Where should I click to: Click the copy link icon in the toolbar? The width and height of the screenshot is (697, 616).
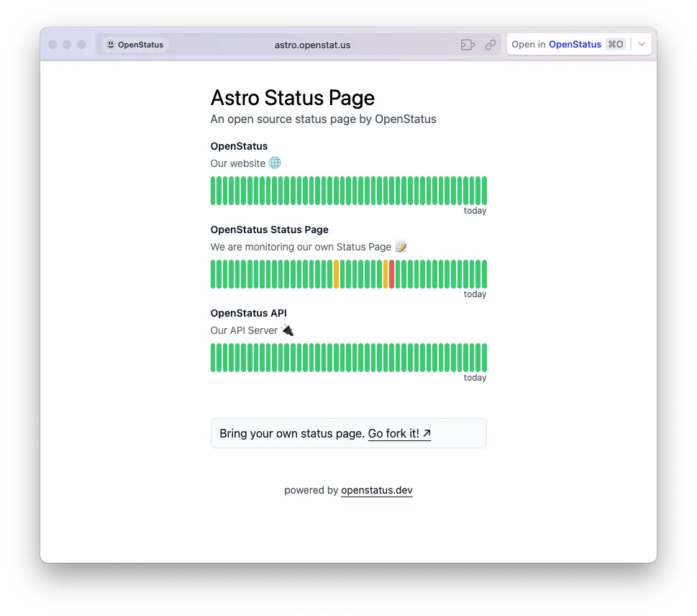click(491, 44)
